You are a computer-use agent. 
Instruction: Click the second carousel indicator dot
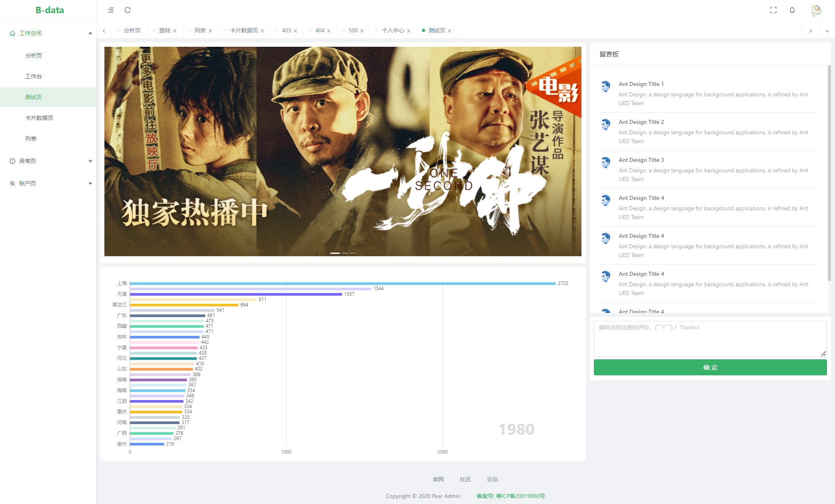click(345, 253)
